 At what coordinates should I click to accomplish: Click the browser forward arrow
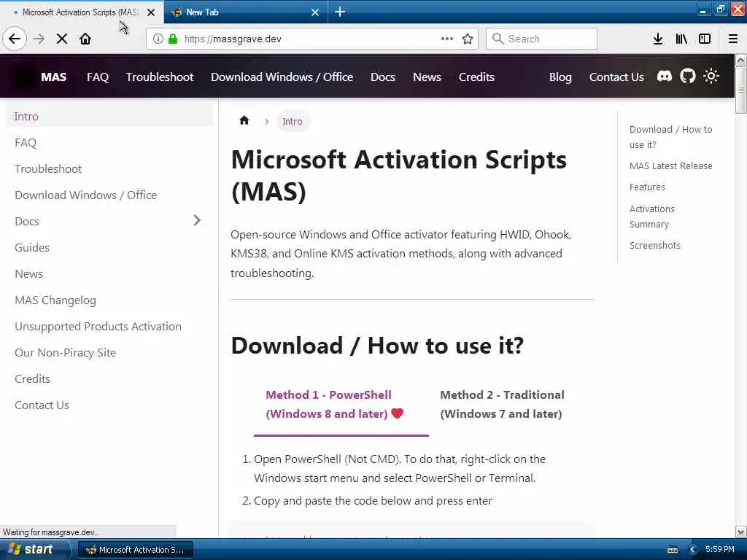coord(39,39)
